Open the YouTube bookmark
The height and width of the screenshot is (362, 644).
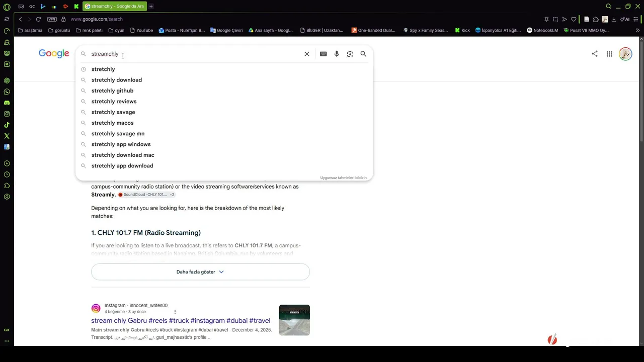(141, 30)
